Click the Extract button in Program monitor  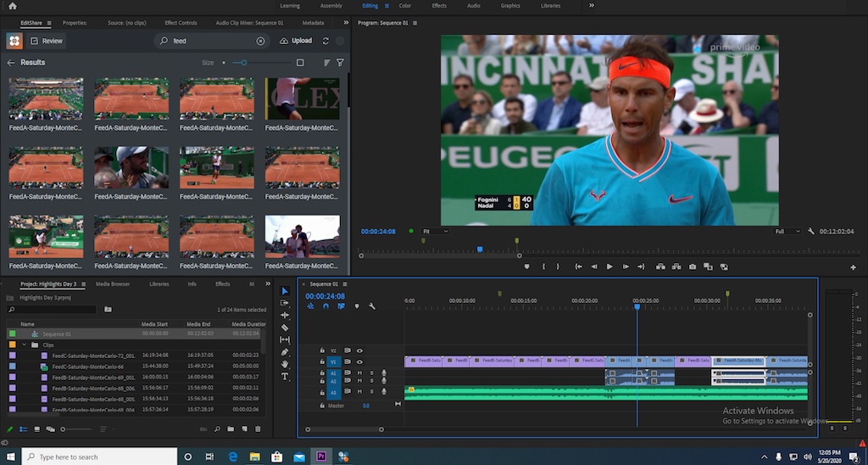(x=676, y=266)
